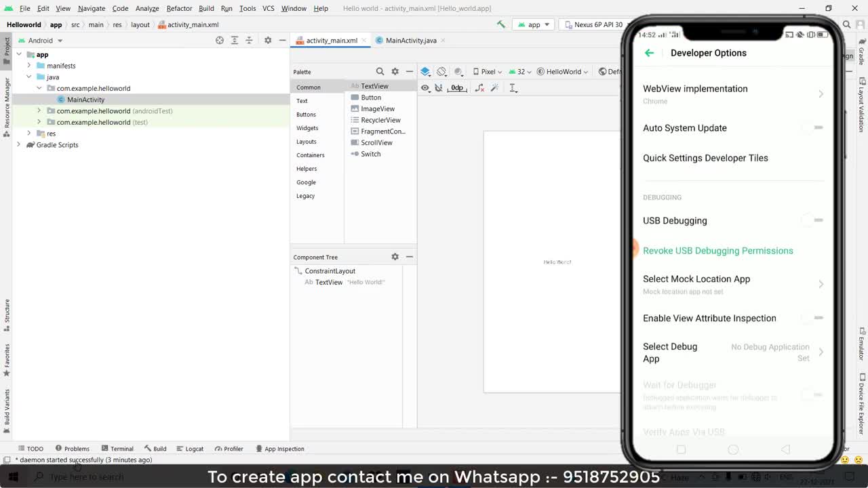Open Palette panel settings gear
The width and height of the screenshot is (868, 488).
395,71
